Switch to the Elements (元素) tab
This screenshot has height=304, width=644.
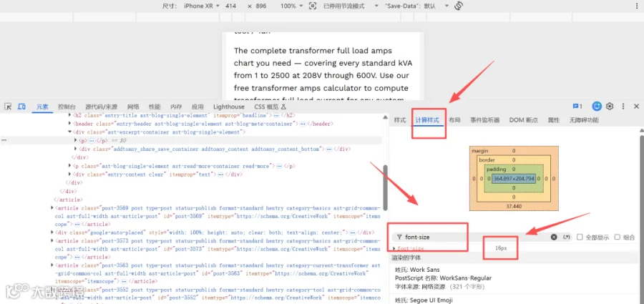pyautogui.click(x=42, y=107)
